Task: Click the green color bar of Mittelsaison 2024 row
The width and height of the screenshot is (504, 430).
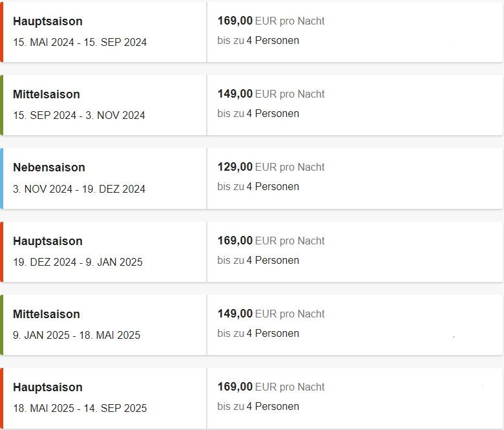Action: [x=1, y=105]
